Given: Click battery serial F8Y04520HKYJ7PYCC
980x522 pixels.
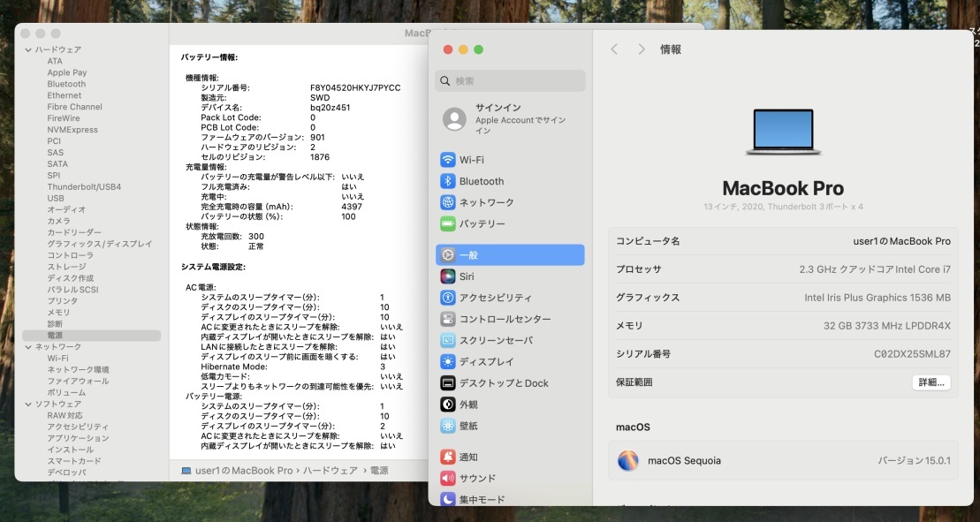Looking at the screenshot, I should click(x=355, y=88).
